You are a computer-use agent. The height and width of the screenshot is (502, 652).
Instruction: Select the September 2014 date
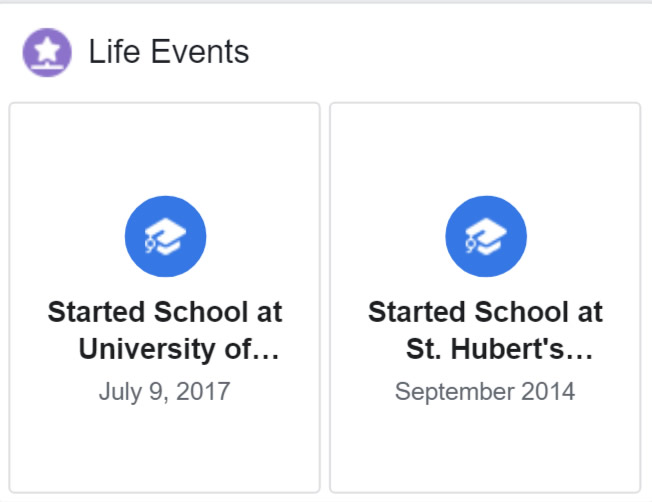pos(485,391)
